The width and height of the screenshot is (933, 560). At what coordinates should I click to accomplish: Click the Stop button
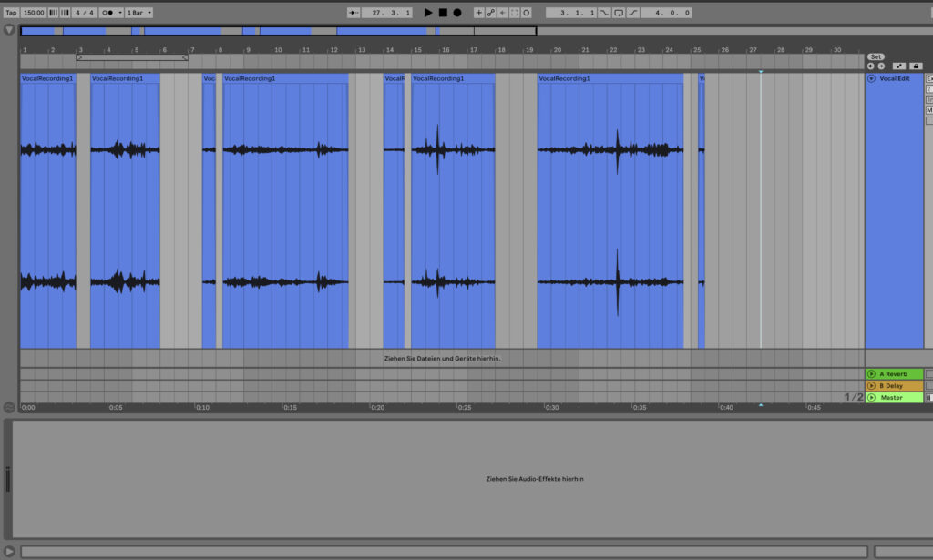coord(443,13)
